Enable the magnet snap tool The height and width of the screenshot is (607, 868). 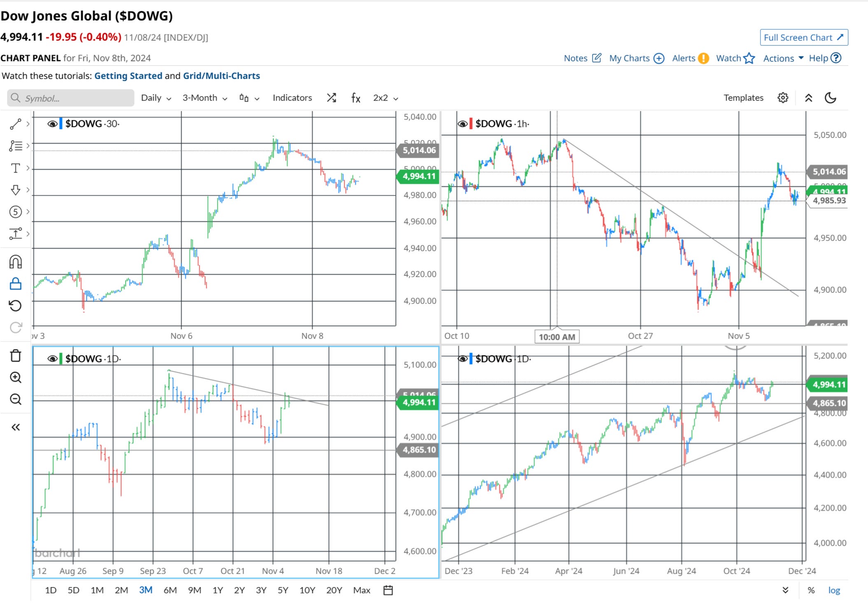15,262
